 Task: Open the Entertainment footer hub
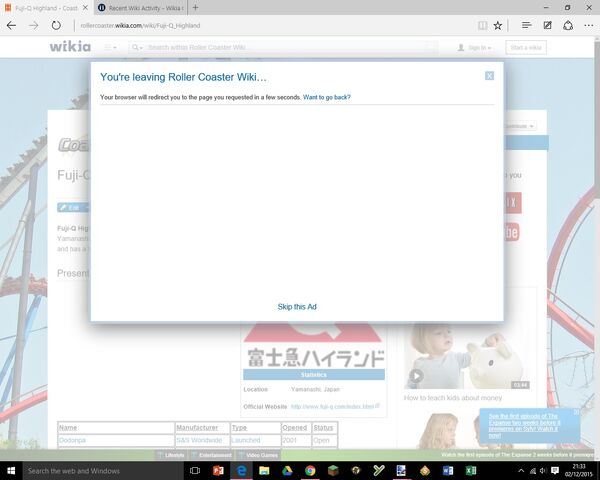[212, 455]
